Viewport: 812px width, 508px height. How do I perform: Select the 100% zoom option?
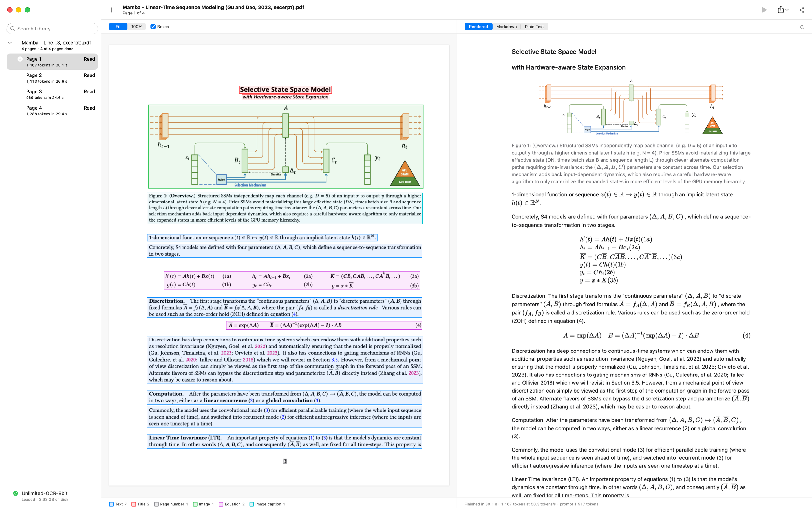click(x=136, y=27)
